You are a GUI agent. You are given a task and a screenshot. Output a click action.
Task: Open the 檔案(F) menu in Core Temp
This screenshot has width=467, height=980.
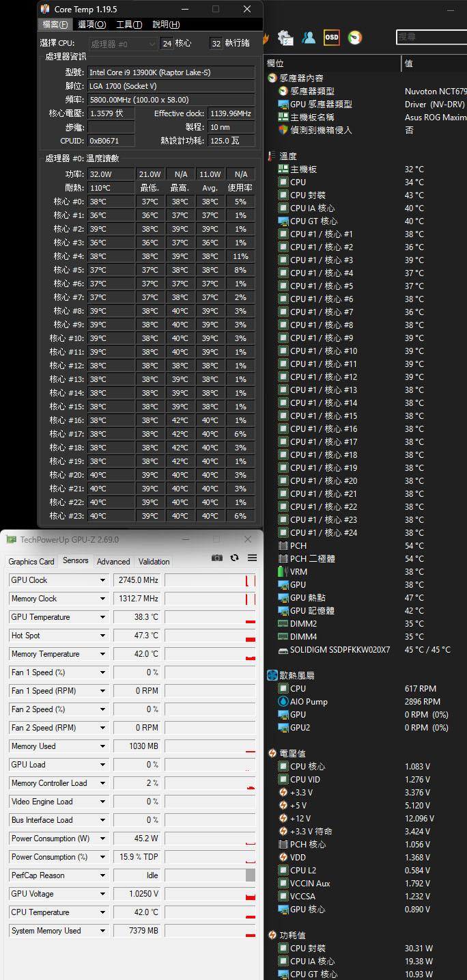point(55,25)
